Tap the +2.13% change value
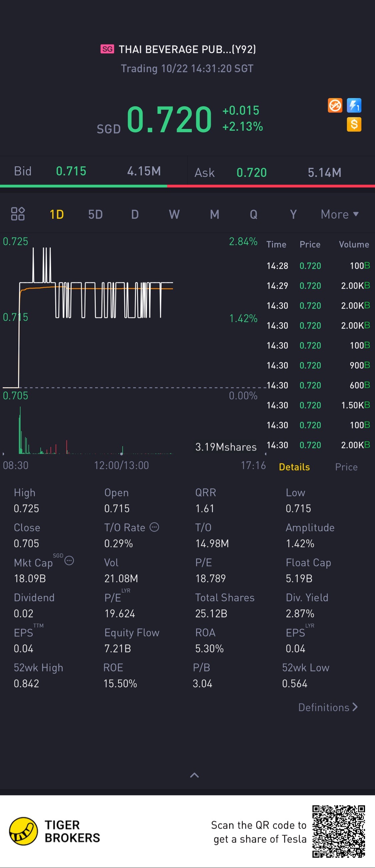This screenshot has width=375, height=868. (x=242, y=126)
